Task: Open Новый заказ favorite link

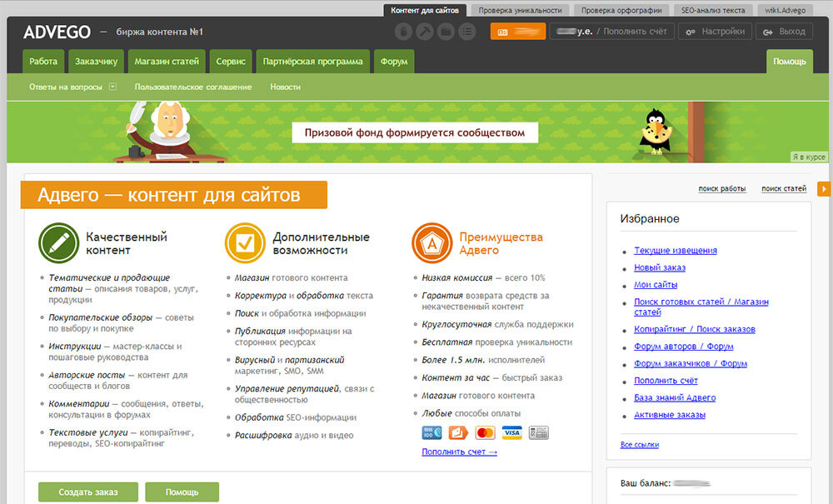Action: coord(660,267)
